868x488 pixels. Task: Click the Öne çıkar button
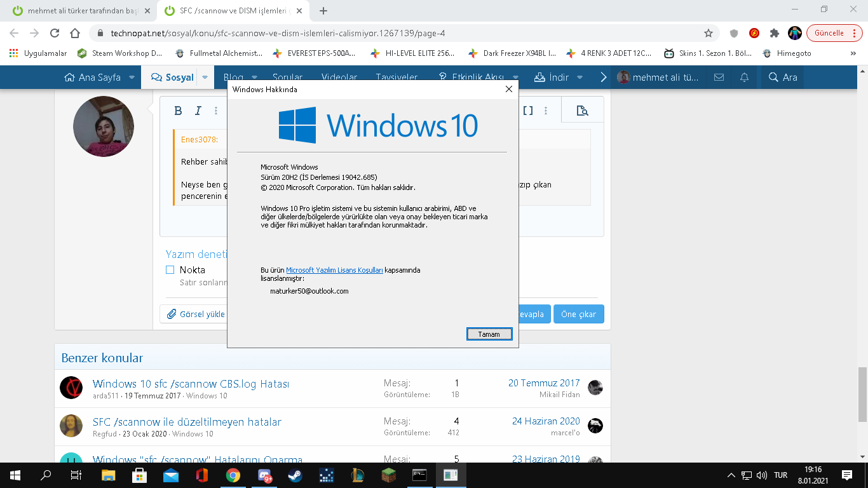(x=578, y=314)
